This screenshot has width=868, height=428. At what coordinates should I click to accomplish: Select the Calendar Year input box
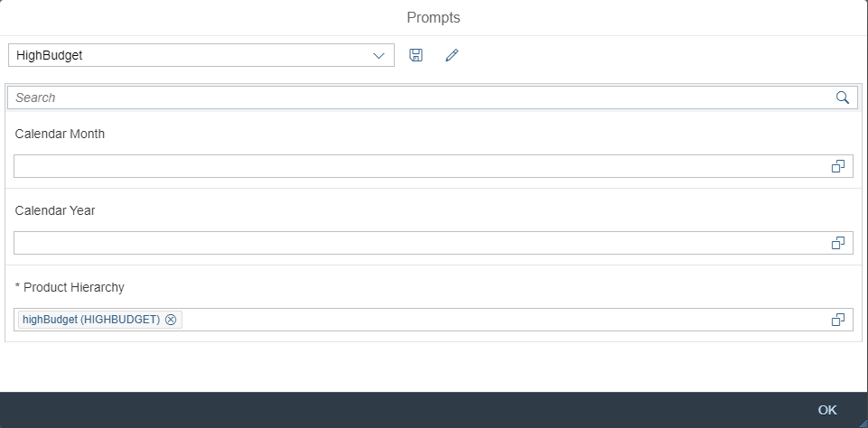(x=421, y=243)
